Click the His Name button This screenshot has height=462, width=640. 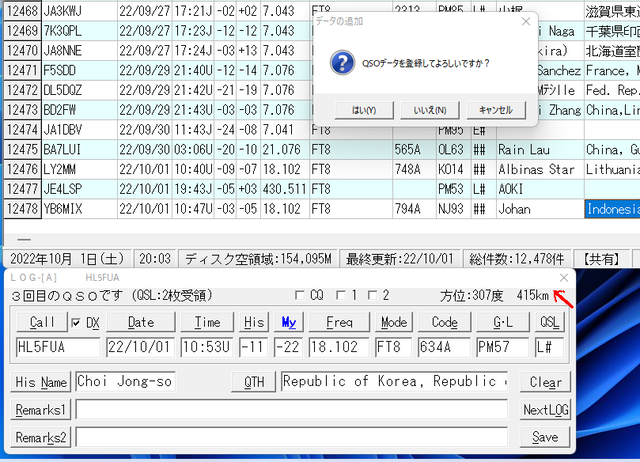41,382
